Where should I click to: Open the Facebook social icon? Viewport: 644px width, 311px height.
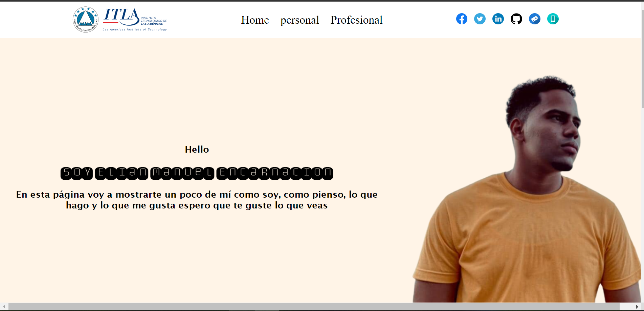(x=462, y=19)
